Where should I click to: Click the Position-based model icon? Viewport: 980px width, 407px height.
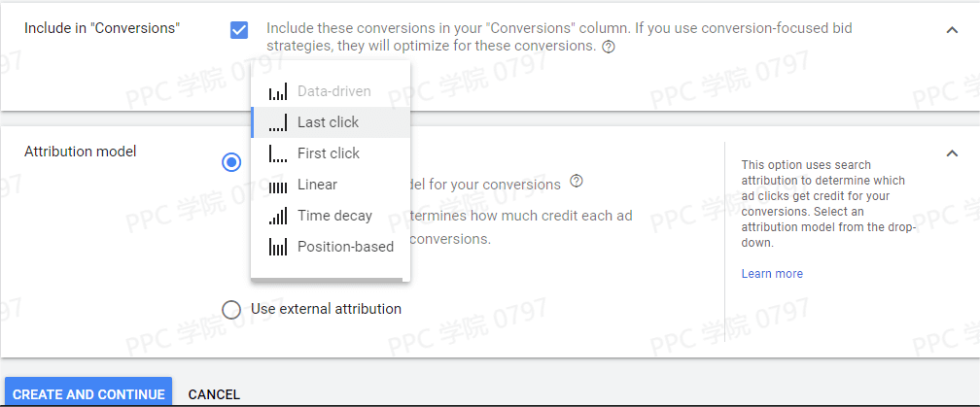[x=278, y=247]
